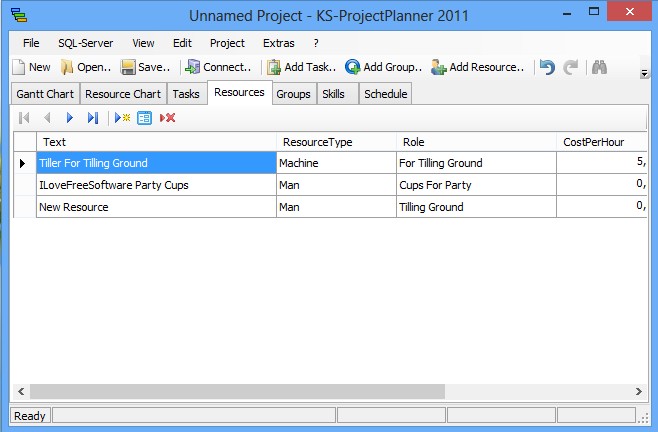
Task: Open the ? help menu
Action: (x=316, y=43)
